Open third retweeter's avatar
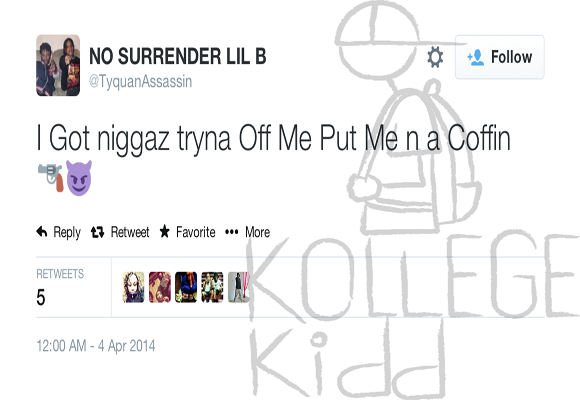Viewport: 580px width, 400px height. 186,287
